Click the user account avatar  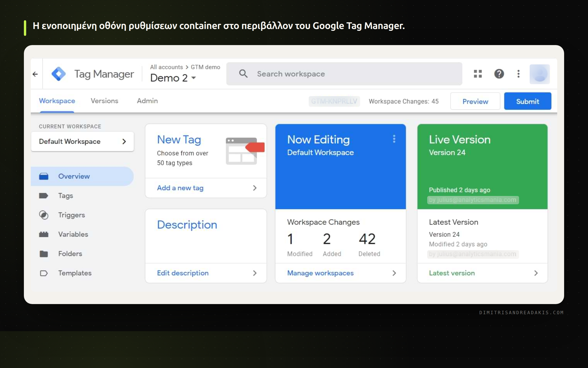coord(539,74)
